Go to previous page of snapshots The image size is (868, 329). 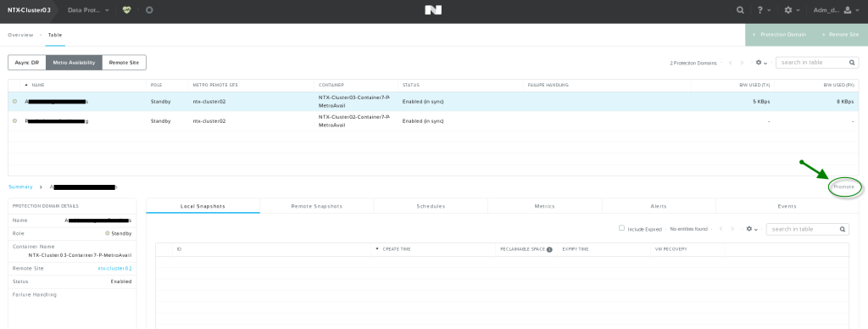coord(720,229)
